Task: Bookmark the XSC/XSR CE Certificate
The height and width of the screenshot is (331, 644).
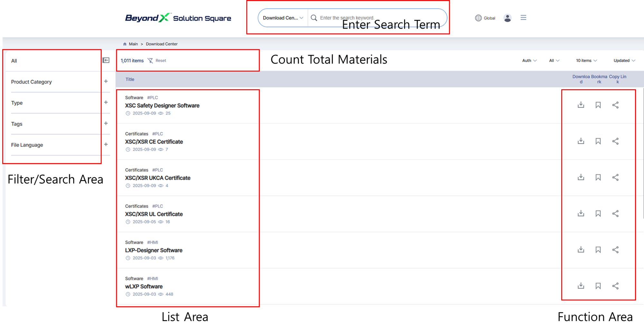Action: [x=598, y=141]
